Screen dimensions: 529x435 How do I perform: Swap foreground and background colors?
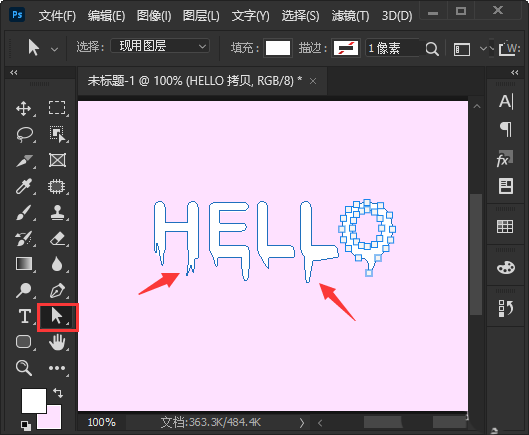pos(58,393)
